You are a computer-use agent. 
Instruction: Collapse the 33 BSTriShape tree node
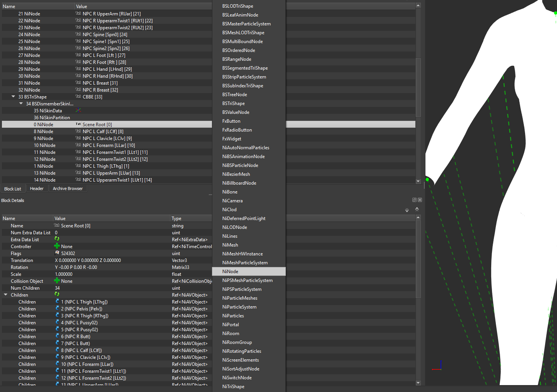point(13,97)
